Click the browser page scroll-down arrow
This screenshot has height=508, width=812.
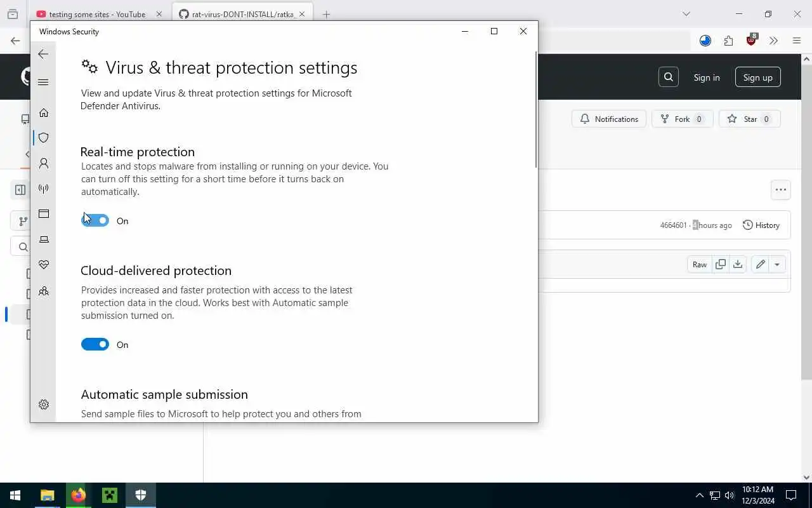click(807, 478)
